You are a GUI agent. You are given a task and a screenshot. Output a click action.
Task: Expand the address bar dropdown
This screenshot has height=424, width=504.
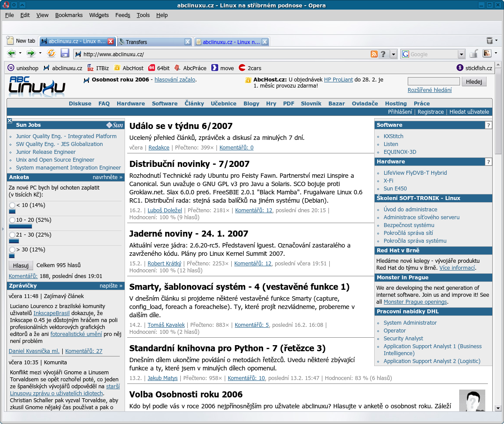393,54
